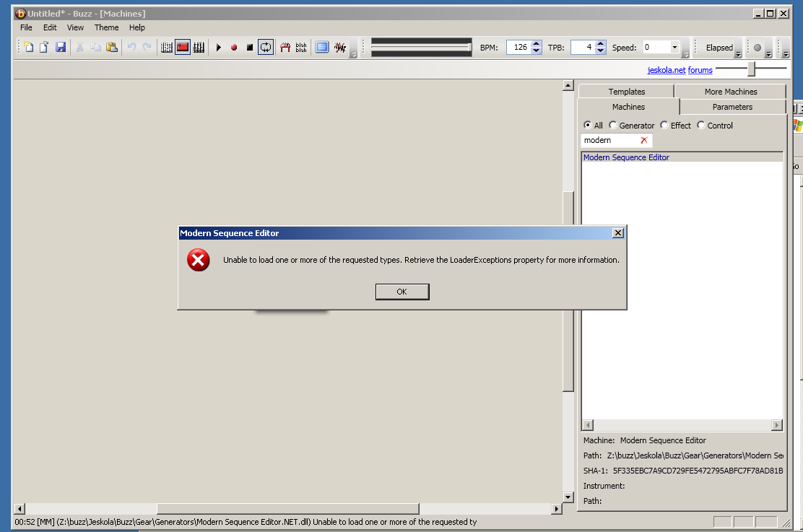Image resolution: width=803 pixels, height=532 pixels.
Task: Open the File menu
Action: click(x=26, y=27)
